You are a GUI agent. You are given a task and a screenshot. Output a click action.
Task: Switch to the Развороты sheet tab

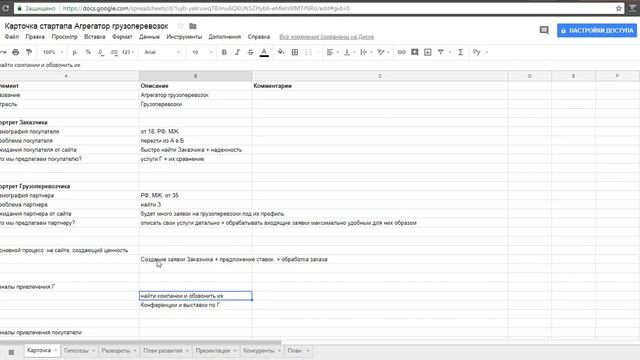(116, 351)
